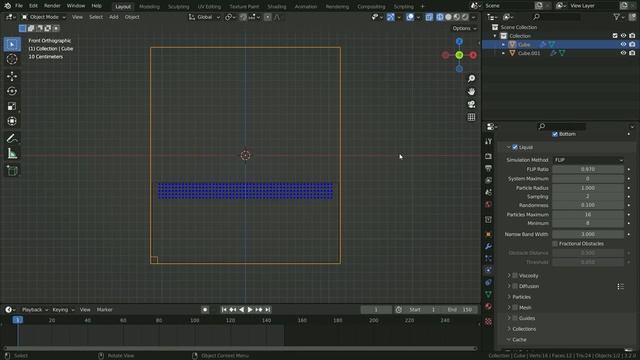Expand the Collections panel

coord(509,329)
